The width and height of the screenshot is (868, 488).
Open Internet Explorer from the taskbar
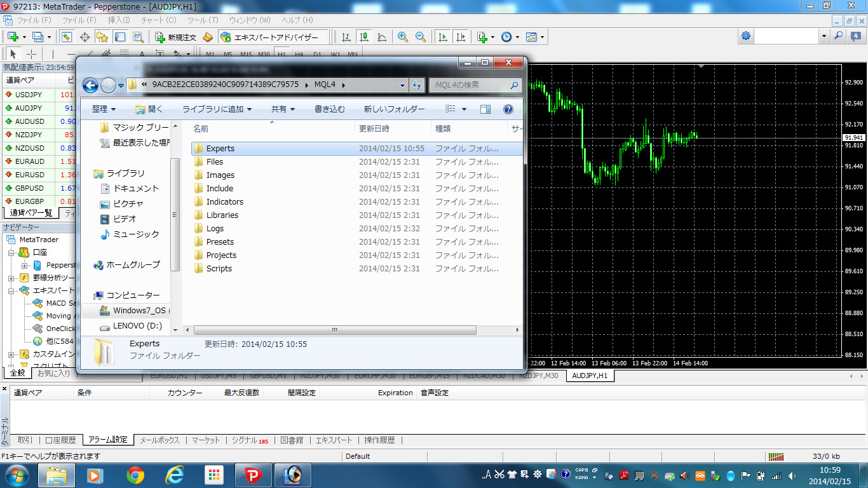coord(175,475)
